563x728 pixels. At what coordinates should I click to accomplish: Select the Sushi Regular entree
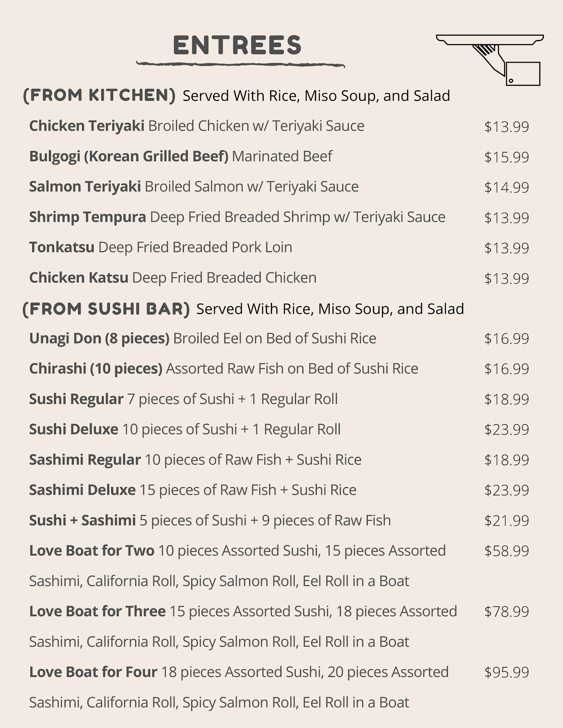(x=76, y=399)
